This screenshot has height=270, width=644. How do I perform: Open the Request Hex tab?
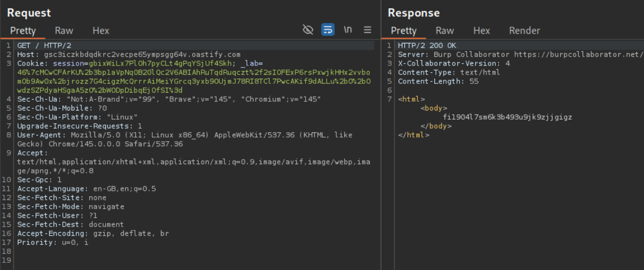coord(101,31)
